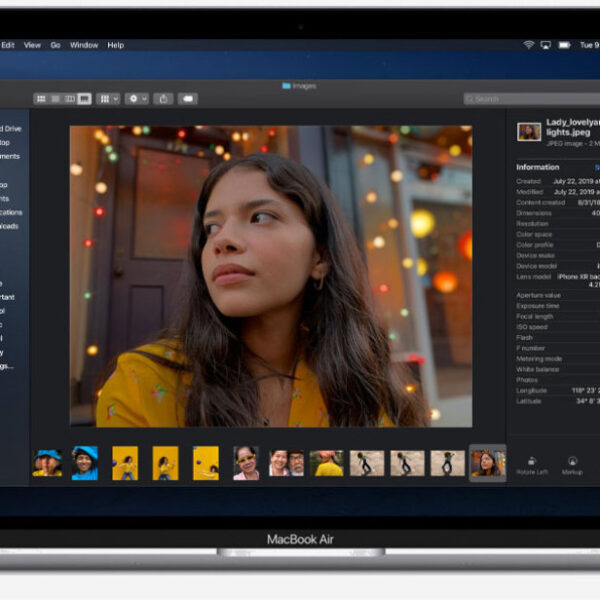The width and height of the screenshot is (600, 600).
Task: Click the Created date row
Action: click(558, 181)
